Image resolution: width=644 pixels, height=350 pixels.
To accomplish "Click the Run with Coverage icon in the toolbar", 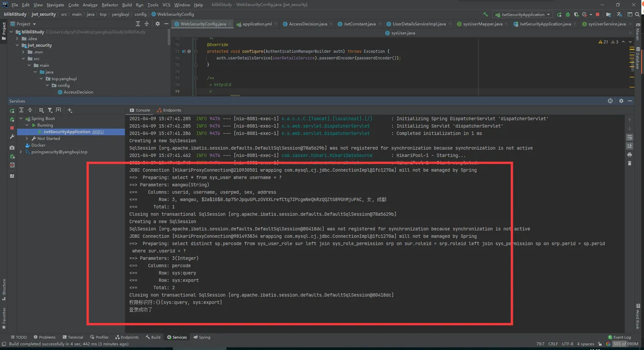I will (576, 15).
